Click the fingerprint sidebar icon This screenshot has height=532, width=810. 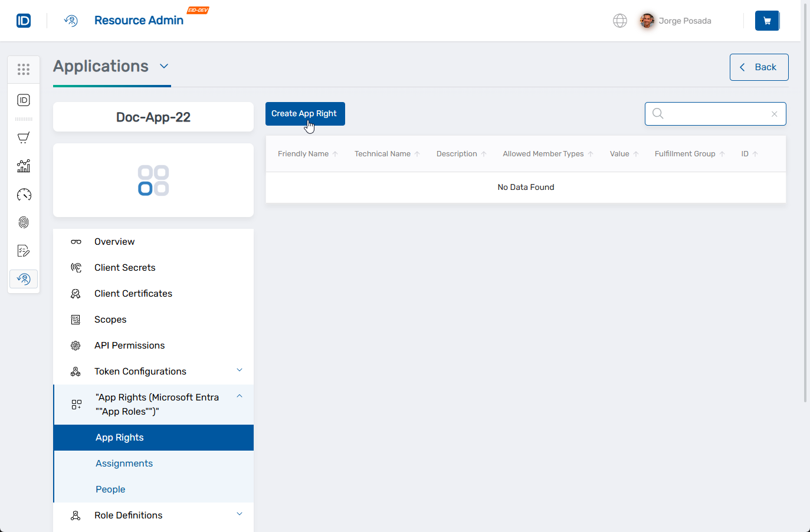[x=24, y=222]
